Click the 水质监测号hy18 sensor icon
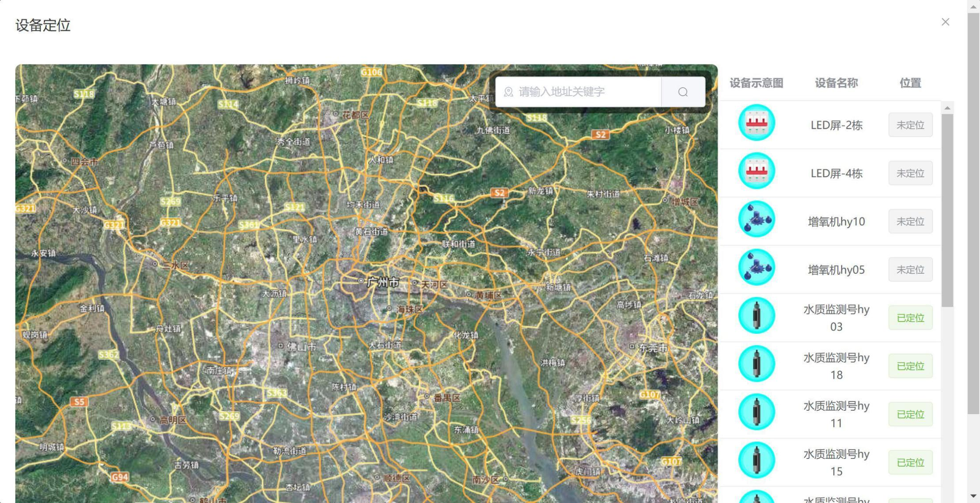The image size is (980, 503). (756, 363)
